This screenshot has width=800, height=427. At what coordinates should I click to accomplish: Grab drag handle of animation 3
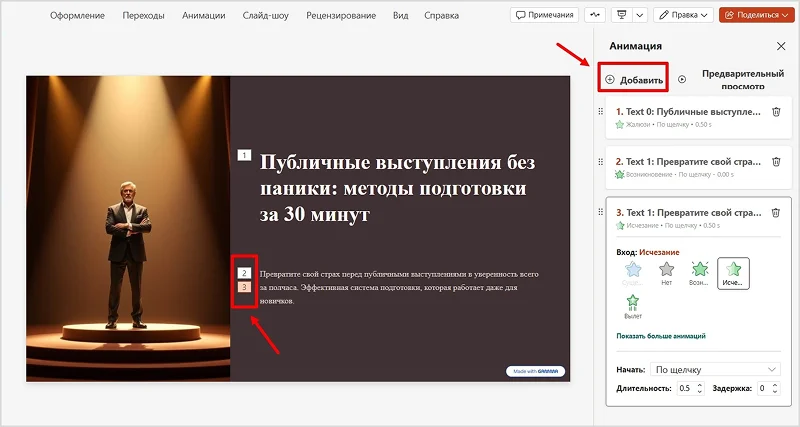[601, 212]
